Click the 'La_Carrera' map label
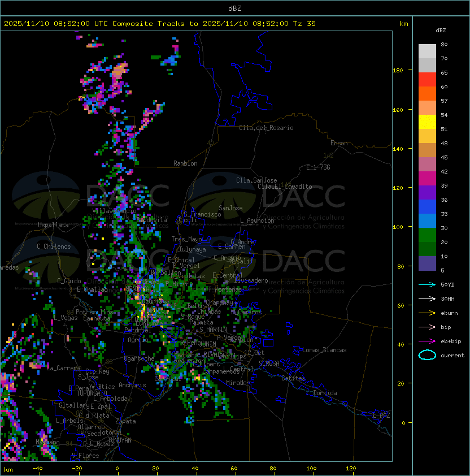Viewport: 470px width, 476px height. tap(64, 368)
